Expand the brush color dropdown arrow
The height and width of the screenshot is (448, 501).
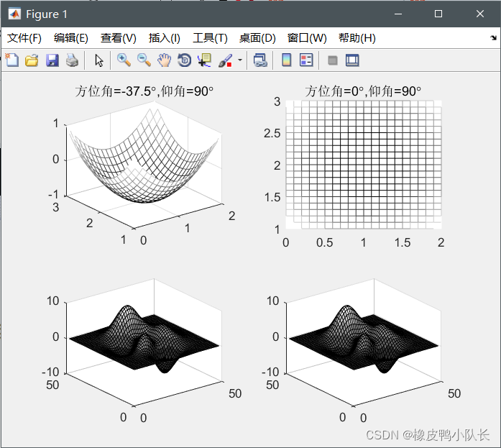tap(240, 60)
